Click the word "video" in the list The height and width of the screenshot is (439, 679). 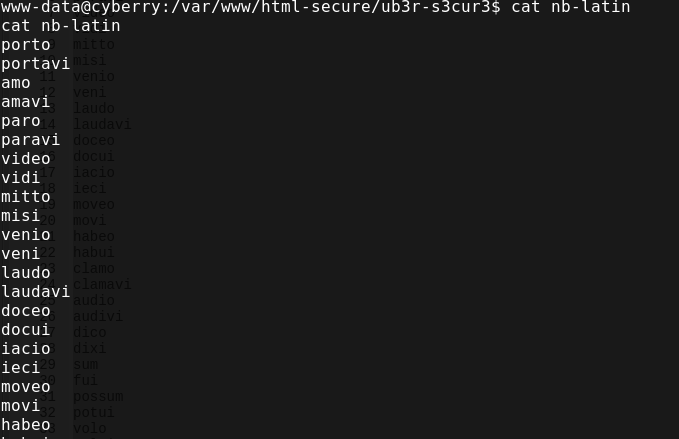(26, 159)
